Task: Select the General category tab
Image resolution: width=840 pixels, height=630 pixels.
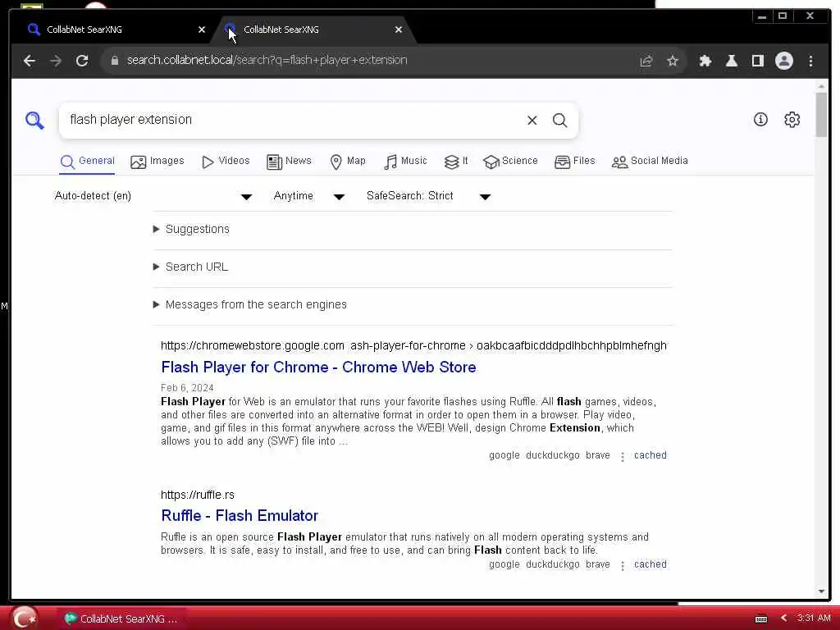Action: tap(87, 162)
